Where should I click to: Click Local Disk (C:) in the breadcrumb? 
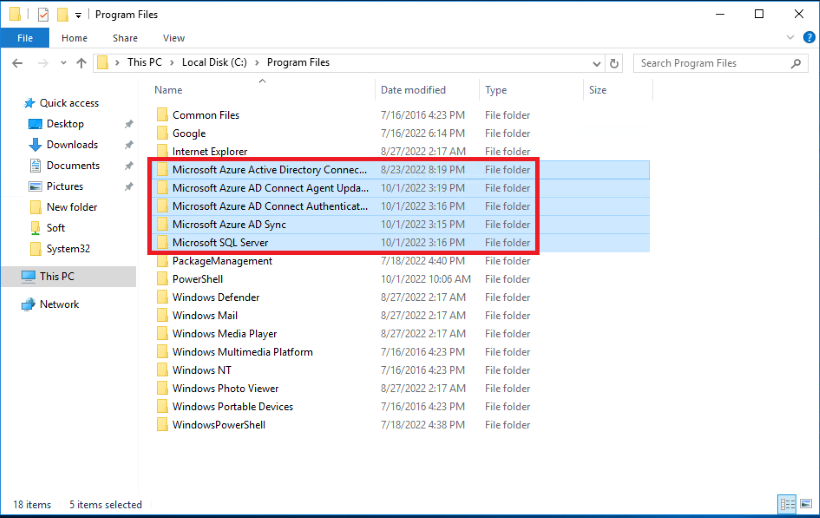coord(214,63)
